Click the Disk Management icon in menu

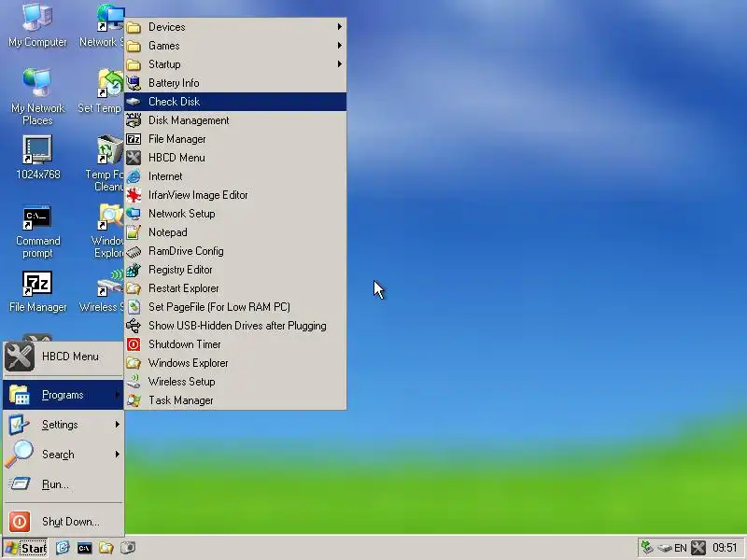coord(134,120)
